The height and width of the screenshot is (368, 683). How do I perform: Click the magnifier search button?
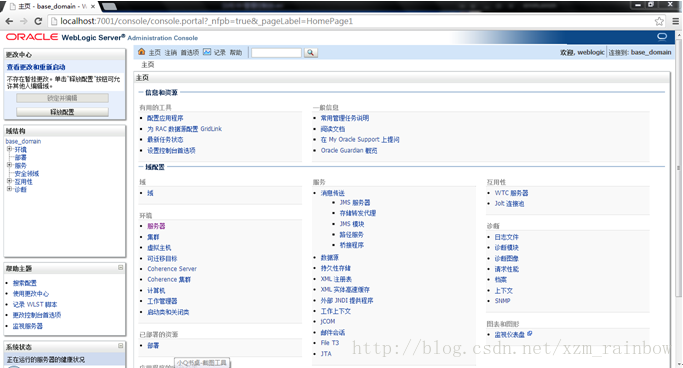click(x=311, y=53)
